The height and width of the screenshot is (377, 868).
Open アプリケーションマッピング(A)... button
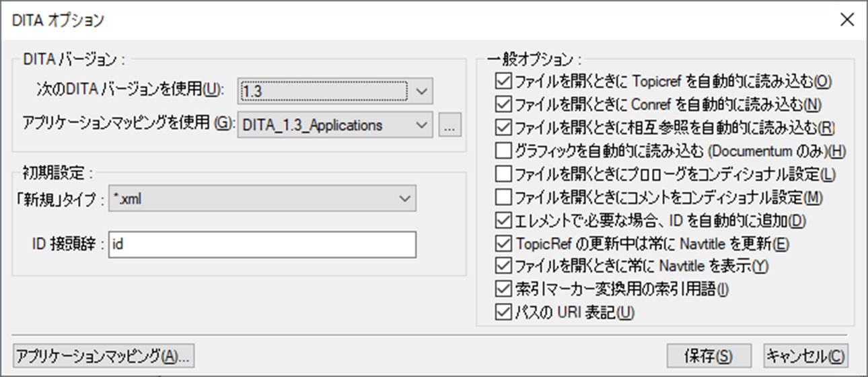(x=104, y=355)
